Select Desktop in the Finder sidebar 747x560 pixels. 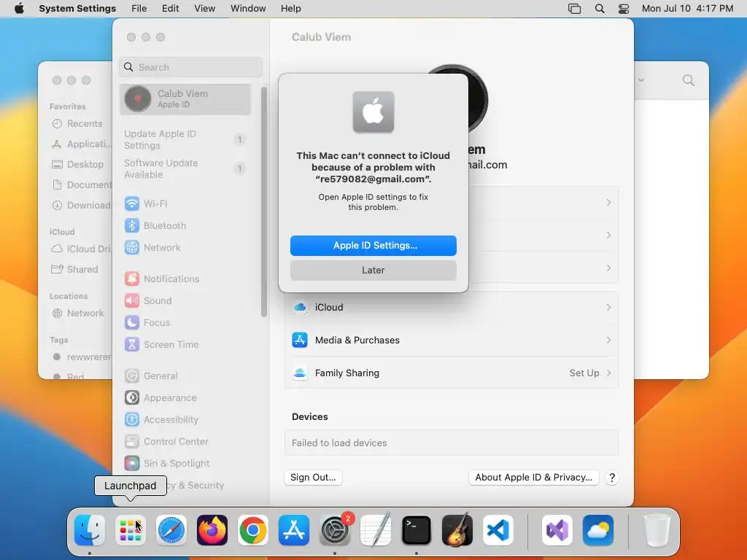click(x=77, y=164)
